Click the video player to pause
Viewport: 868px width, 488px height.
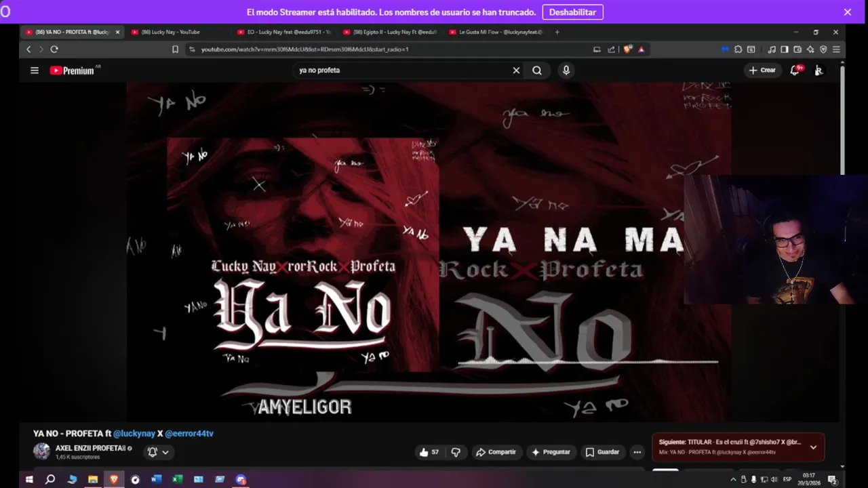(x=429, y=252)
